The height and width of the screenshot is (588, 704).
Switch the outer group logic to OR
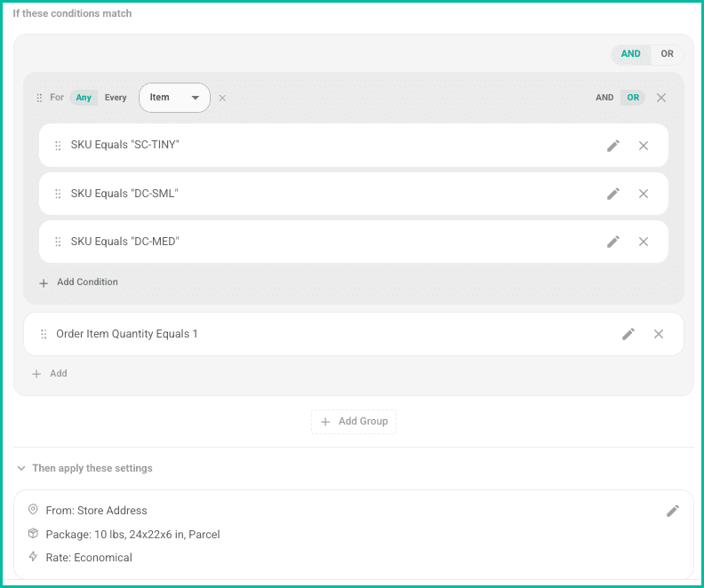tap(667, 54)
